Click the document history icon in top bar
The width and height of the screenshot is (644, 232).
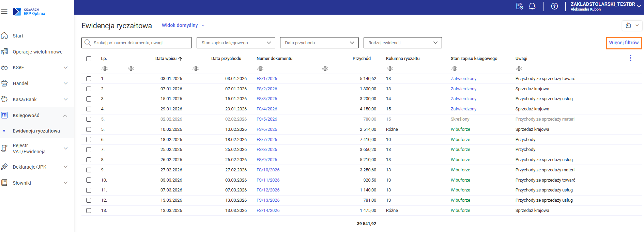tap(519, 6)
